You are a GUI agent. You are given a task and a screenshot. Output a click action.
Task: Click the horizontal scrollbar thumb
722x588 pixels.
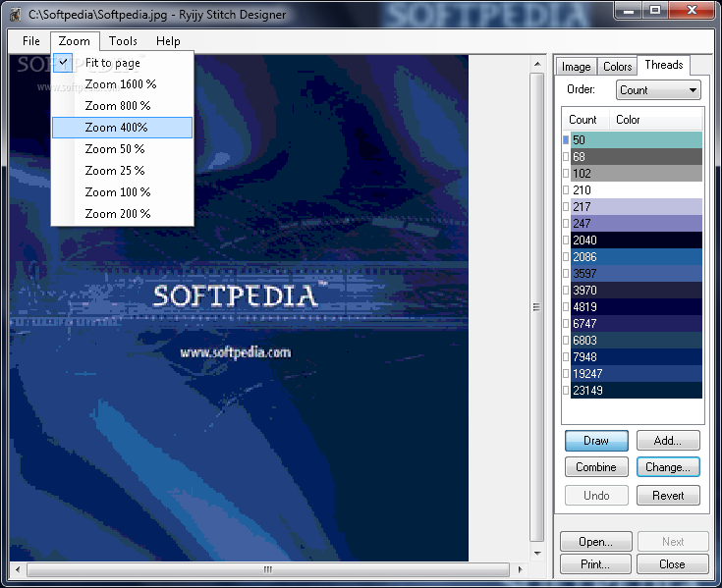coord(268,569)
